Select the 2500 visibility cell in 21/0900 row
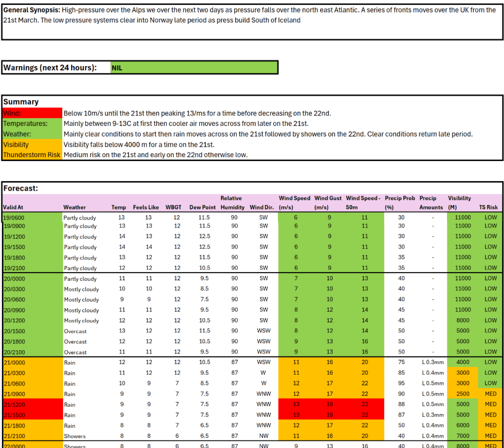This screenshot has height=448, width=504. pos(463,394)
